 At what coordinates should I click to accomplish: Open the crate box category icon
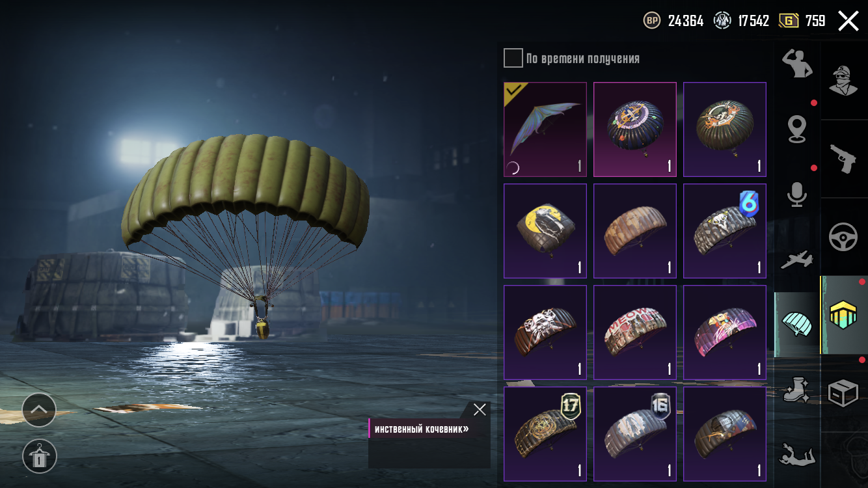coord(843,393)
